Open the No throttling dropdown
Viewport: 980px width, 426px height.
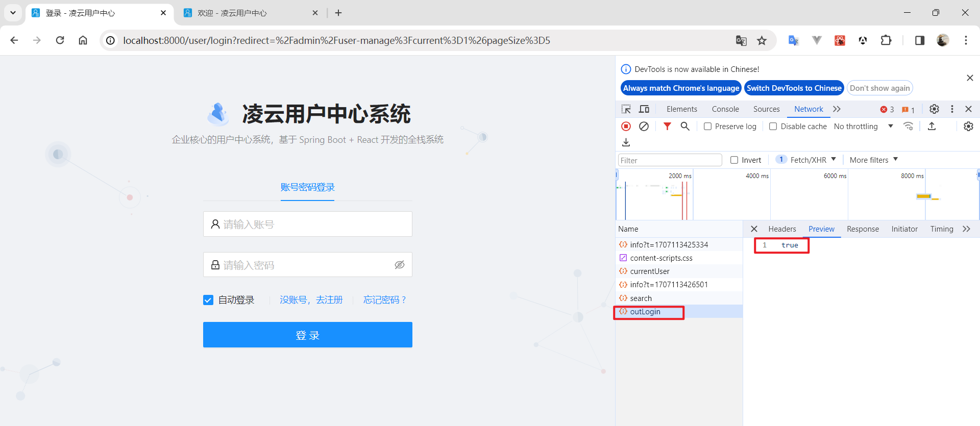[x=863, y=127]
